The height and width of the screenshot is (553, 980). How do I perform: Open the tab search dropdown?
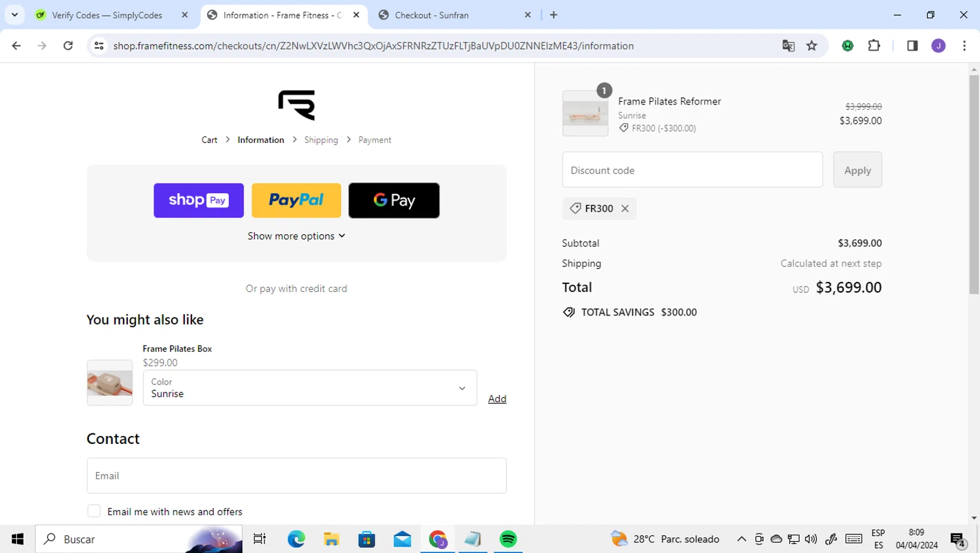pos(14,15)
